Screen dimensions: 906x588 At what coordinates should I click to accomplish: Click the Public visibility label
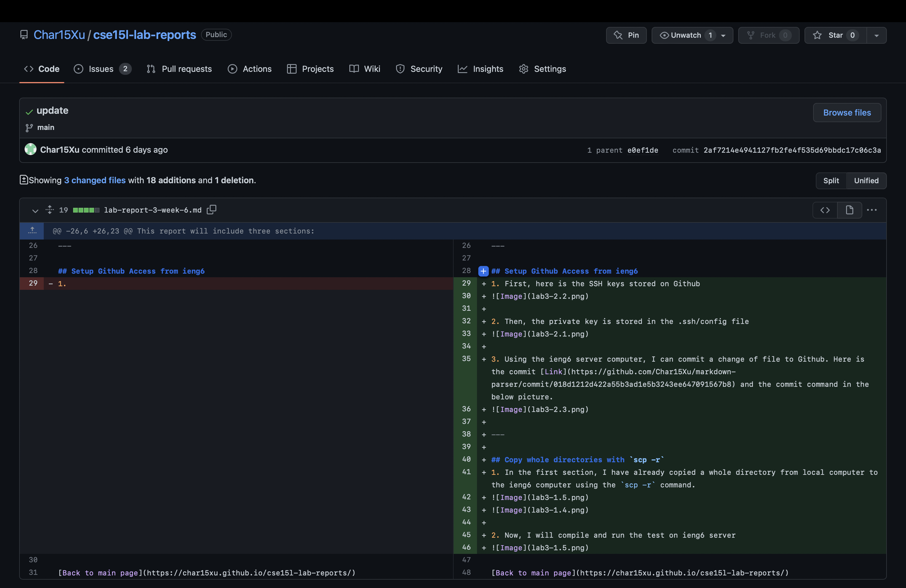click(x=216, y=35)
